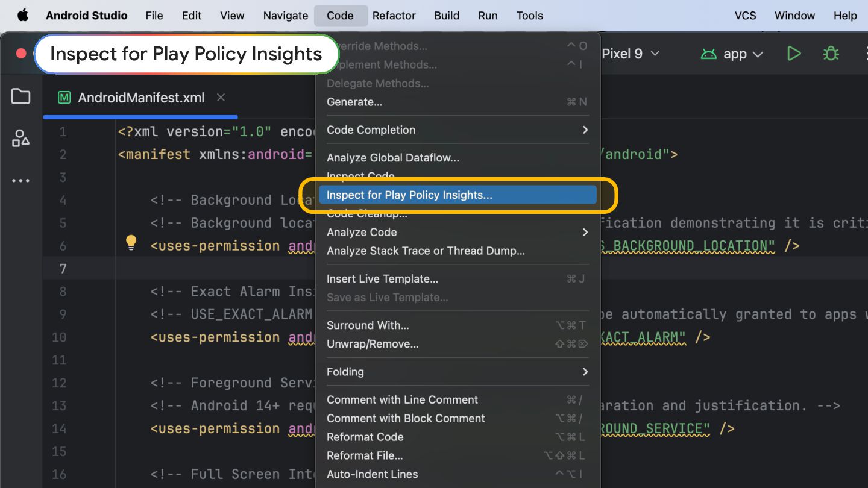Select Analyze Global Dataflow...
The image size is (868, 488).
tap(458, 158)
